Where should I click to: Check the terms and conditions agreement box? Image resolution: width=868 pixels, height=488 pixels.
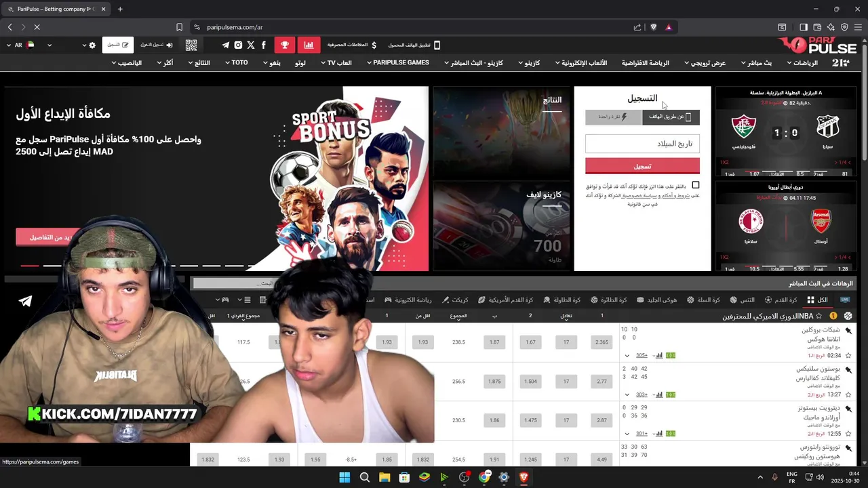click(695, 185)
